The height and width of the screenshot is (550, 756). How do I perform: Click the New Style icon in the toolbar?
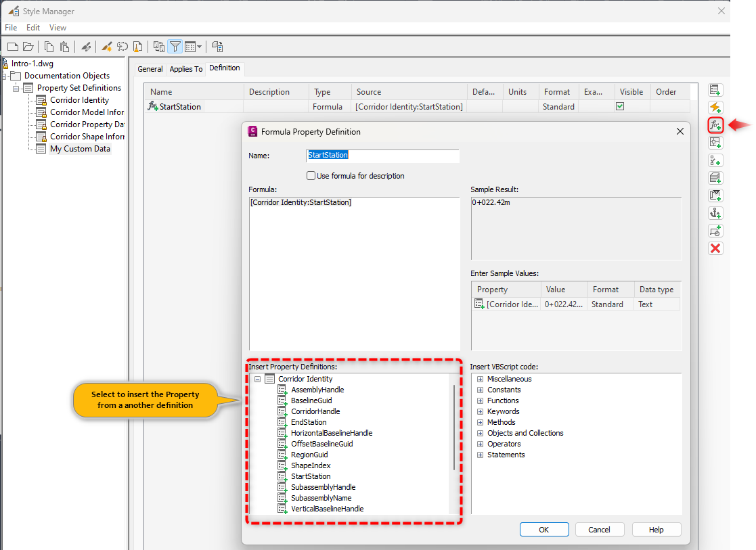click(105, 46)
